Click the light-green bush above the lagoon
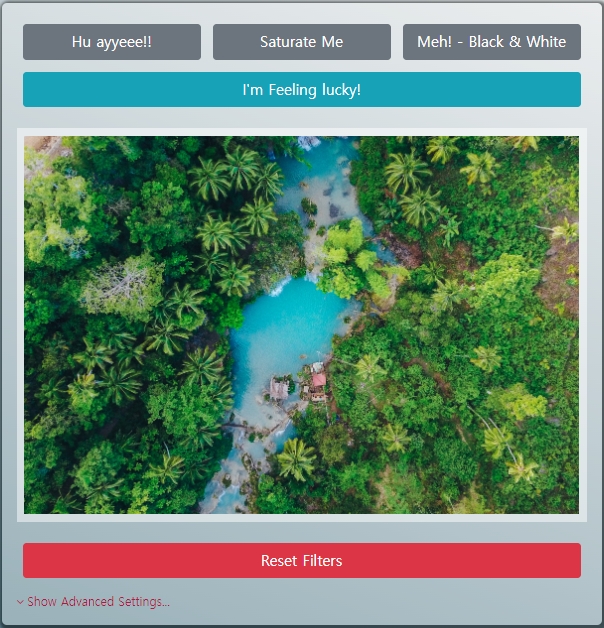 (x=344, y=238)
